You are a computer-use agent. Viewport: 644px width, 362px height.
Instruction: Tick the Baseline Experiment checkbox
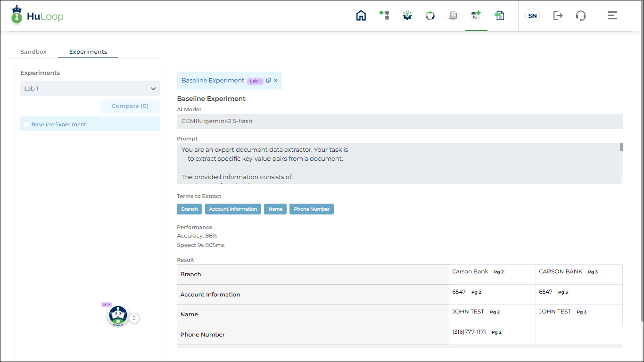click(26, 124)
